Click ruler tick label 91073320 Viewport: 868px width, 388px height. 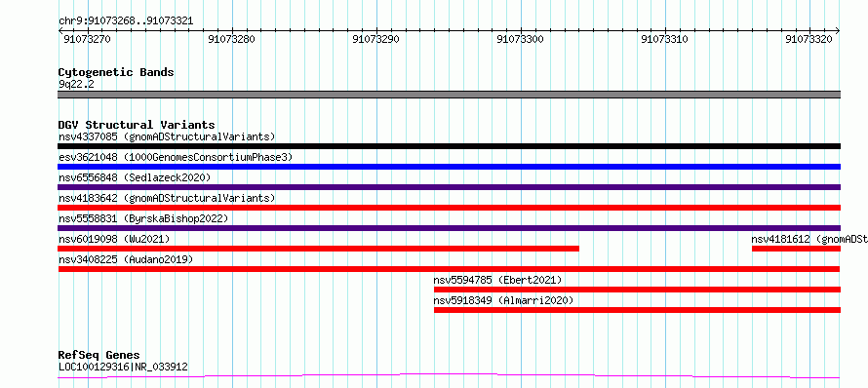pyautogui.click(x=809, y=39)
